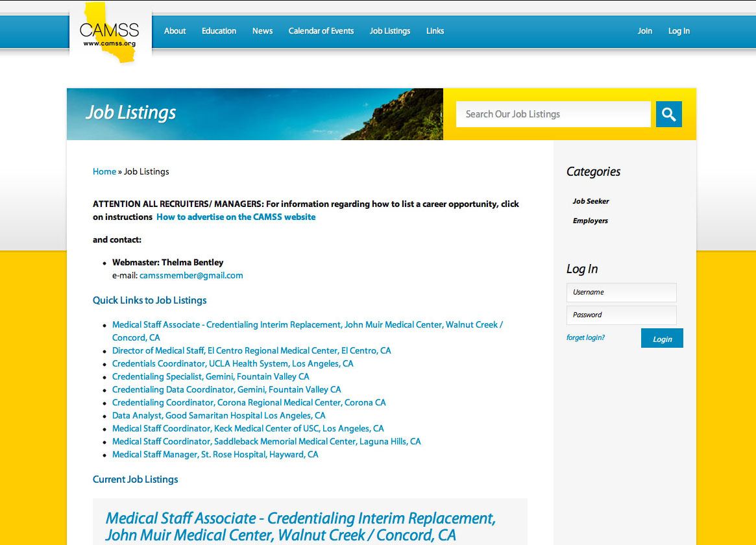Click the Quick Links to Job Listings heading
The width and height of the screenshot is (756, 545).
coord(149,300)
